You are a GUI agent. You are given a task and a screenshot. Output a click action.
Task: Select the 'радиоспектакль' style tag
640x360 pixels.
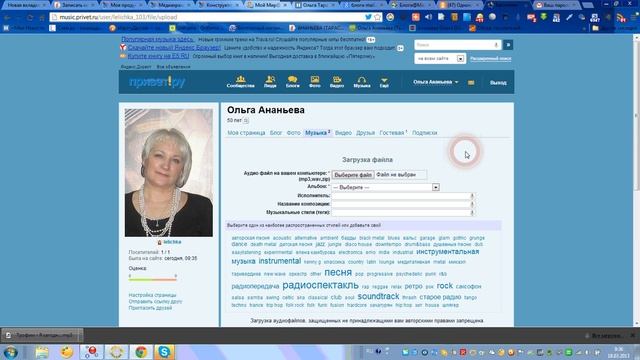[x=320, y=285]
